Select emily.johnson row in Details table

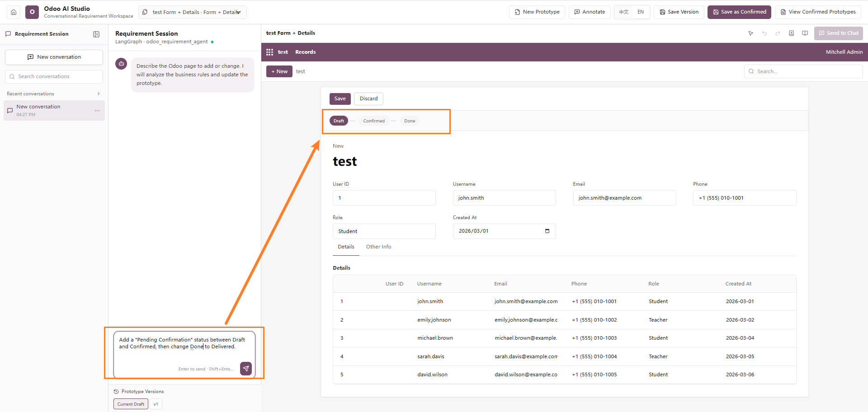pyautogui.click(x=565, y=320)
